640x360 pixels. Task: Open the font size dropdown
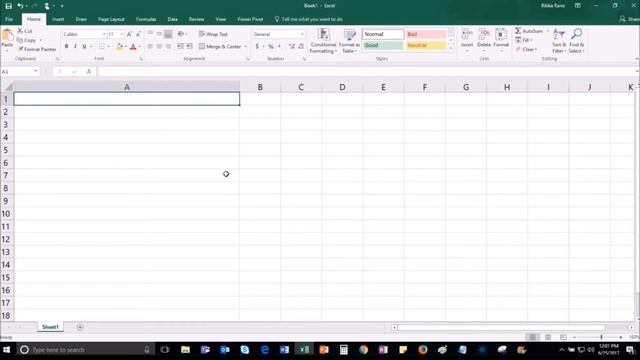121,34
